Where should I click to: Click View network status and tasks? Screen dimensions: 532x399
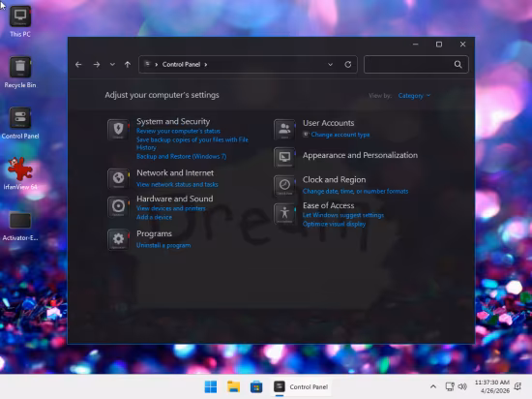(177, 184)
